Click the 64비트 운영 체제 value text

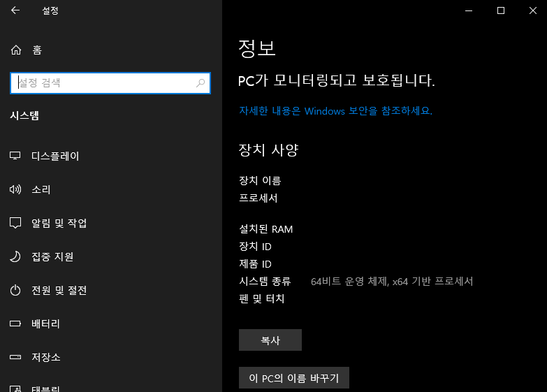click(x=392, y=282)
